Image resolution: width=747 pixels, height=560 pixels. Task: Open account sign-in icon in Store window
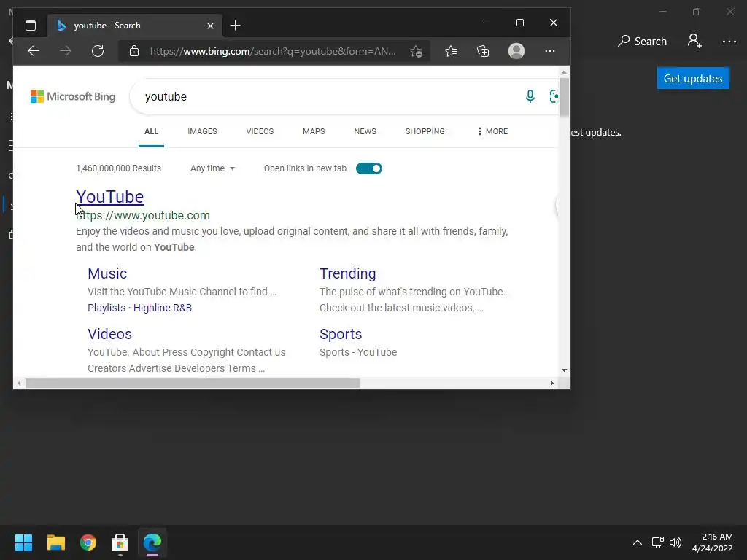click(x=694, y=41)
